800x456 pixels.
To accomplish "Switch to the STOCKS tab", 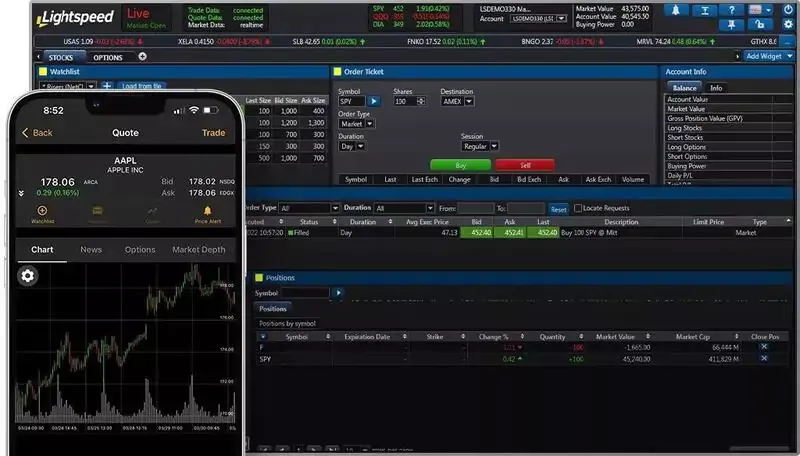I will [61, 57].
